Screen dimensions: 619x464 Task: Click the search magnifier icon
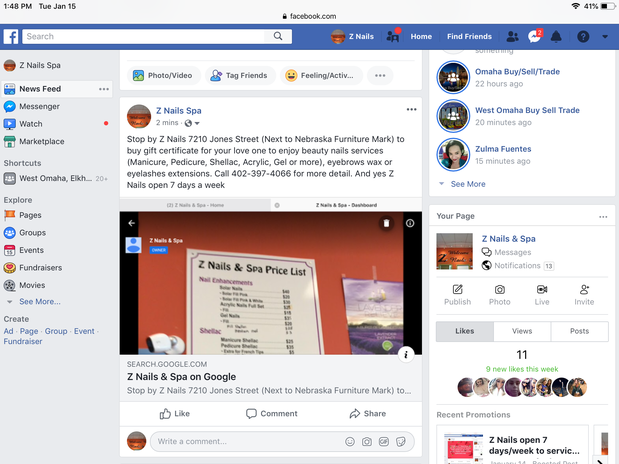point(278,36)
